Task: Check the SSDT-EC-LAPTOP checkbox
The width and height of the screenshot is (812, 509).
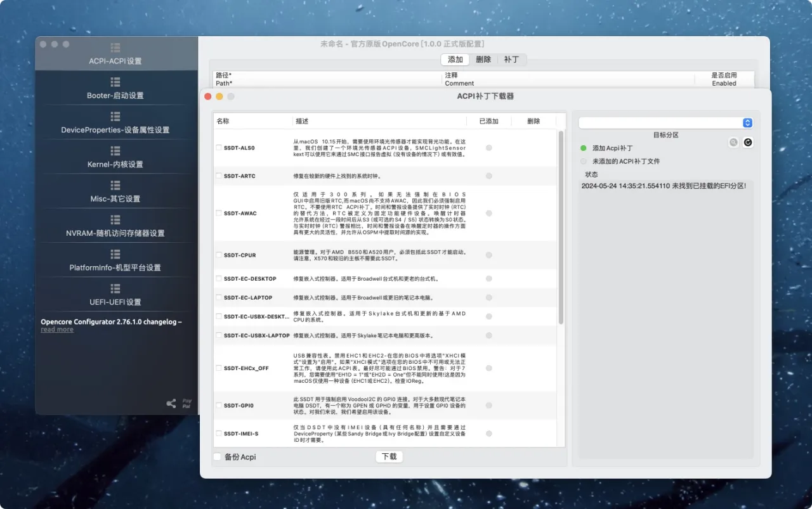Action: (x=219, y=297)
